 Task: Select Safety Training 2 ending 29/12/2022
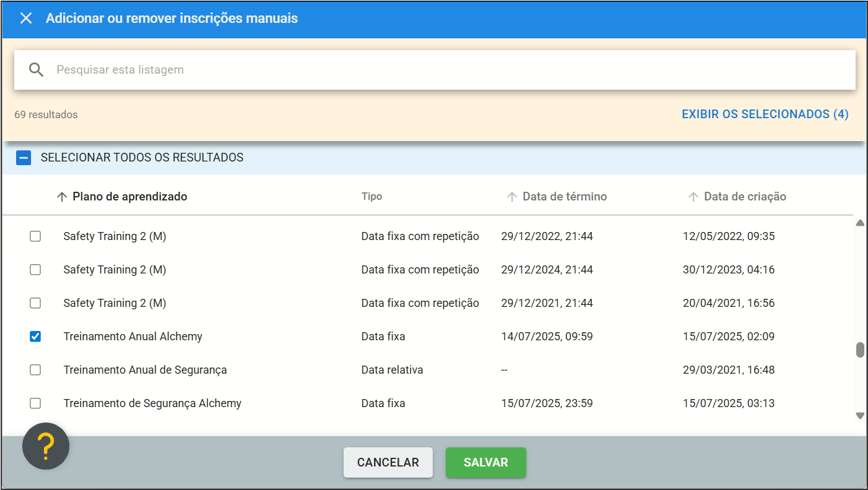(35, 236)
